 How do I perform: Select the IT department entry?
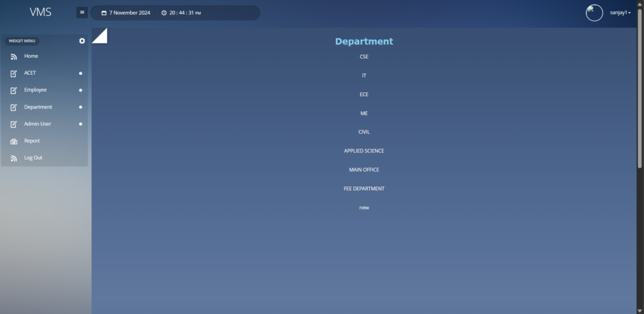pyautogui.click(x=364, y=75)
